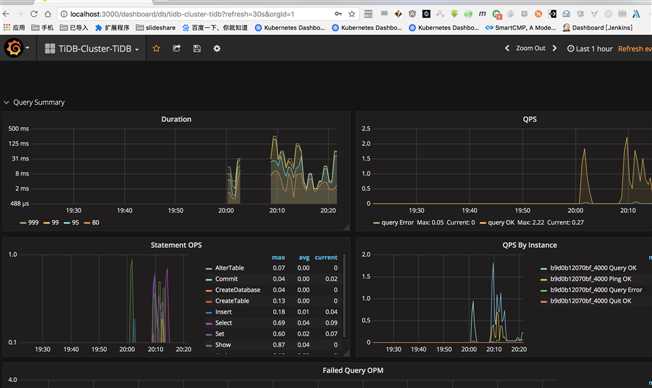The height and width of the screenshot is (388, 652).
Task: Star the TiDB-Cluster-TiDB dashboard
Action: (156, 49)
